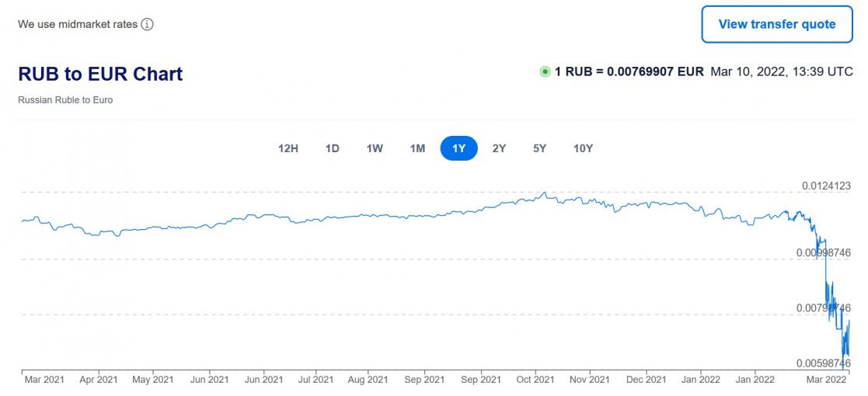Click the 1 RUB = 0.00769907 EUR rate
The image size is (868, 396).
click(629, 71)
